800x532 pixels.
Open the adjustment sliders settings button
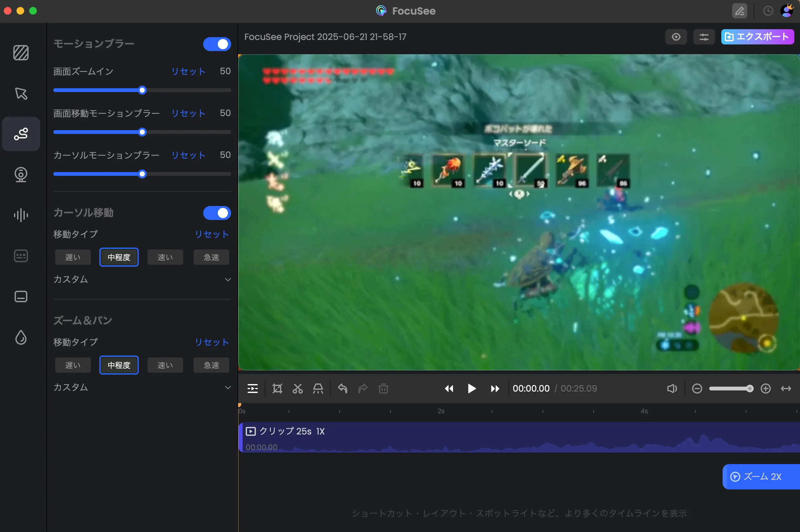704,37
